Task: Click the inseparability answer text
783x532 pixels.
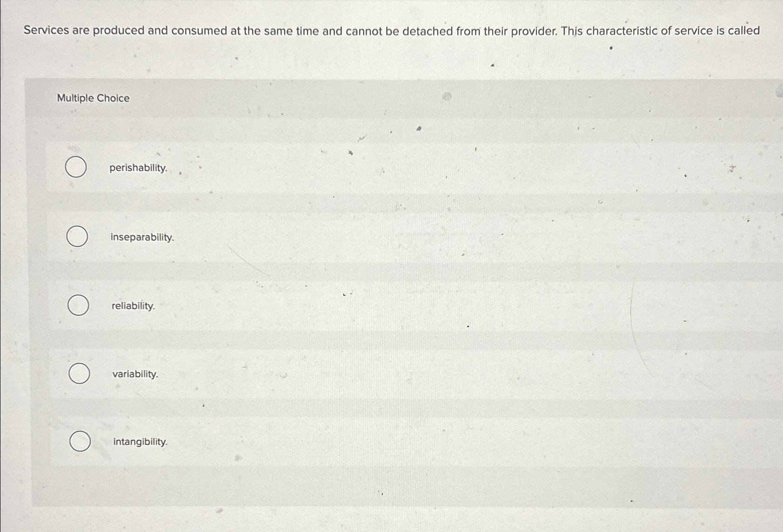Action: [x=141, y=238]
